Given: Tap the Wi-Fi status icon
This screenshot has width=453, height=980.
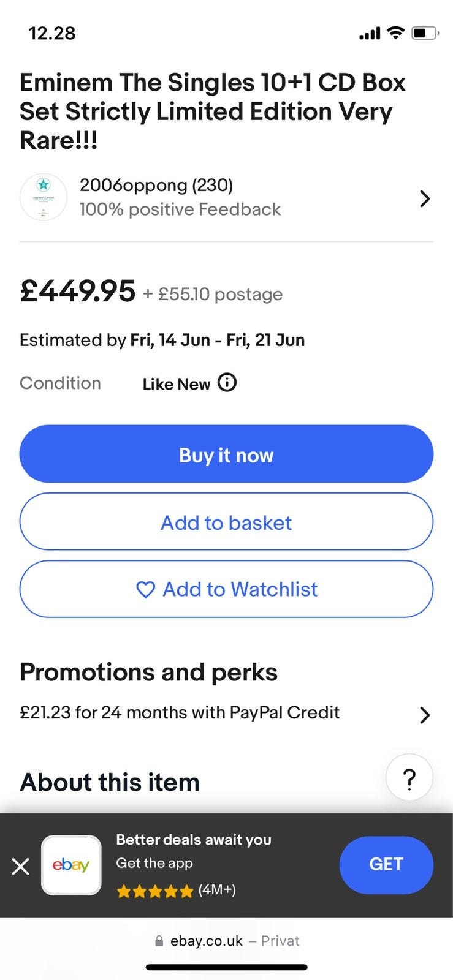Looking at the screenshot, I should [x=397, y=33].
